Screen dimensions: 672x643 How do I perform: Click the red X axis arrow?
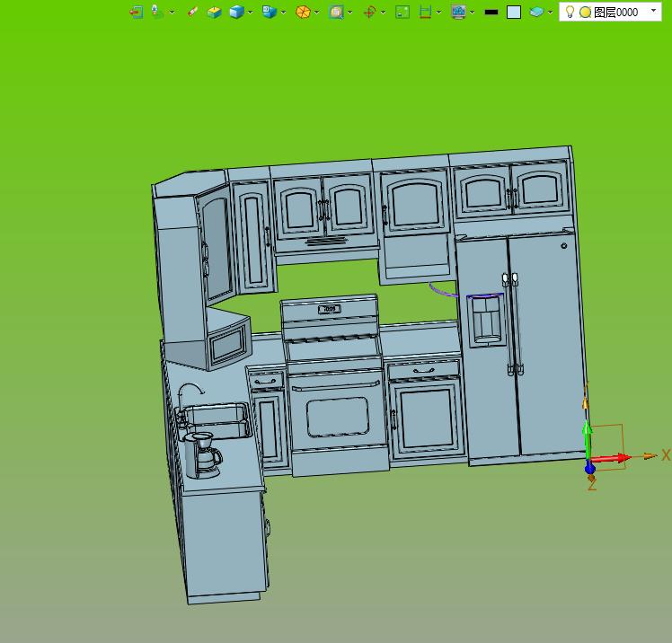click(x=611, y=459)
